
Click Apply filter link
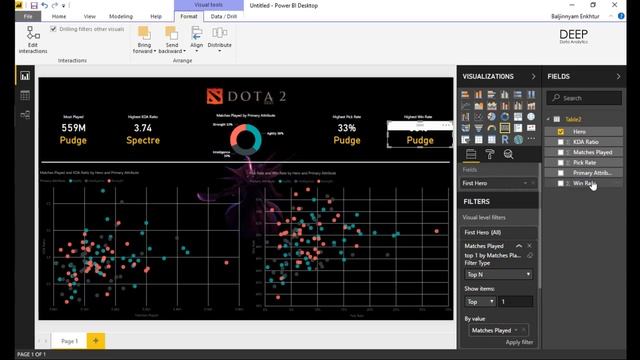coord(519,342)
